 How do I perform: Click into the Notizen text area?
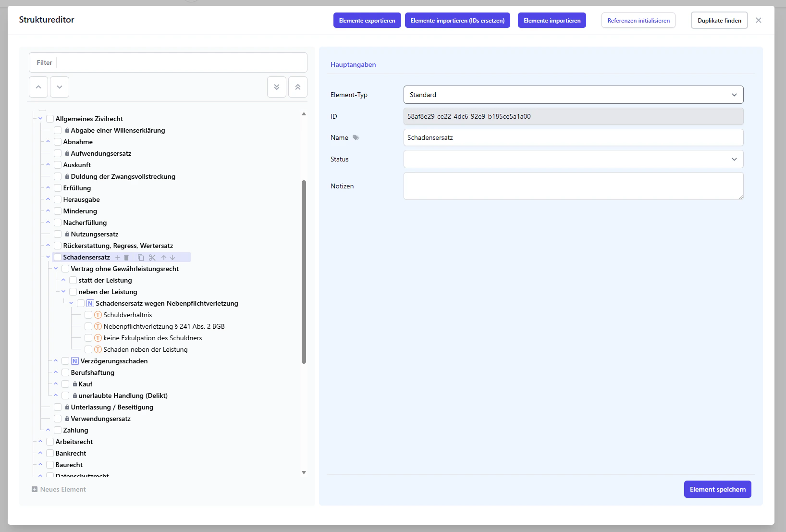[574, 186]
